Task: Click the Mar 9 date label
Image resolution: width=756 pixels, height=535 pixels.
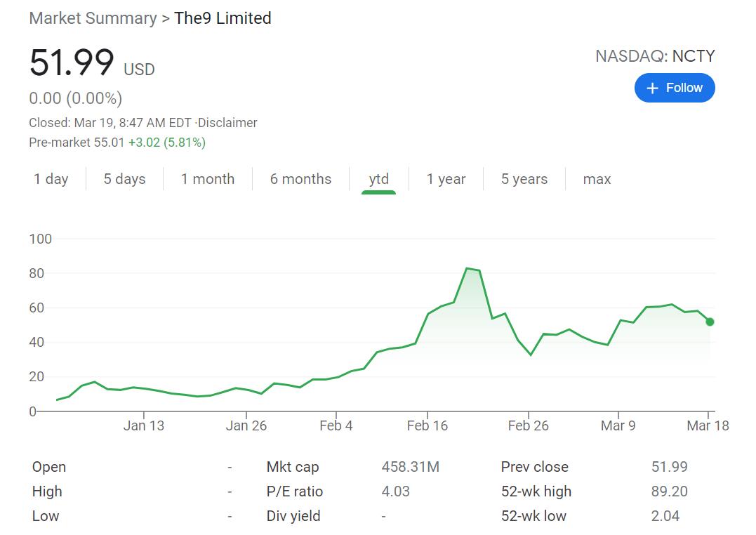Action: click(618, 425)
